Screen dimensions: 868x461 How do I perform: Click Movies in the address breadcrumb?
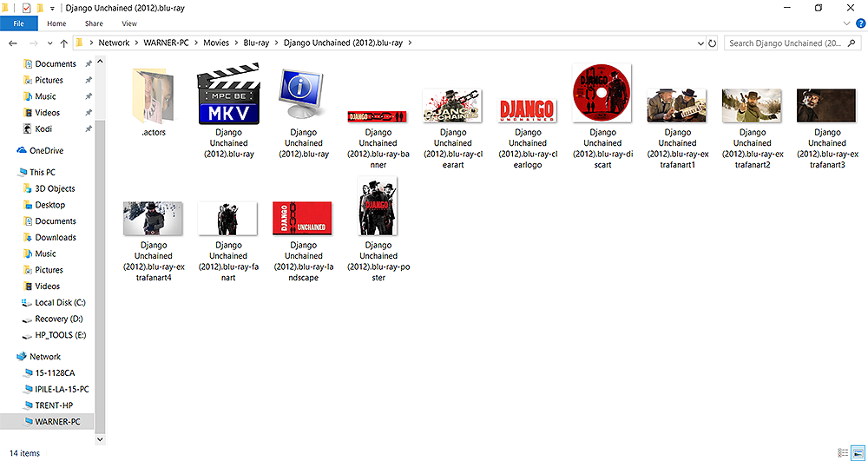point(216,43)
